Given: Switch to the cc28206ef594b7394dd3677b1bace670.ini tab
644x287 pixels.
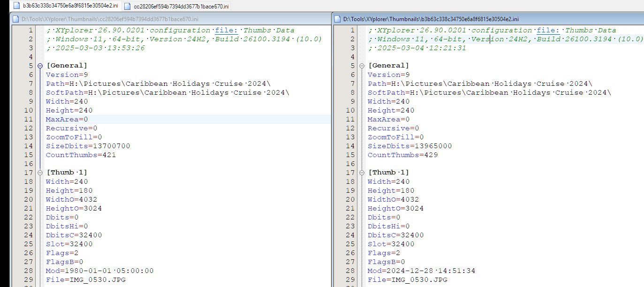Looking at the screenshot, I should pos(181,6).
